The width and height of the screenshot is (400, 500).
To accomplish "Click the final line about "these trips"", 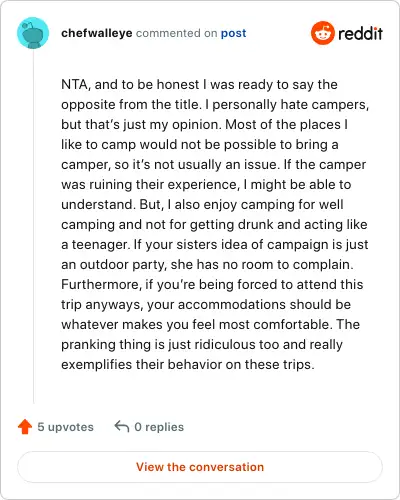I will coord(188,364).
